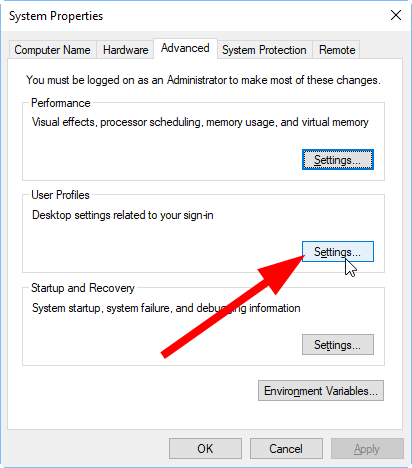Screen dimensions: 412x468
Task: Click the visual effects description text
Action: (x=200, y=122)
